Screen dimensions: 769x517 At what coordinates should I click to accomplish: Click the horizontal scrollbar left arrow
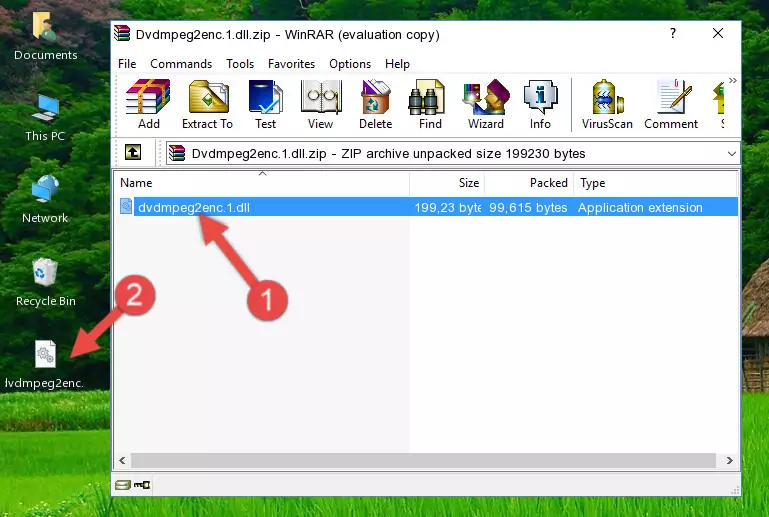(123, 460)
